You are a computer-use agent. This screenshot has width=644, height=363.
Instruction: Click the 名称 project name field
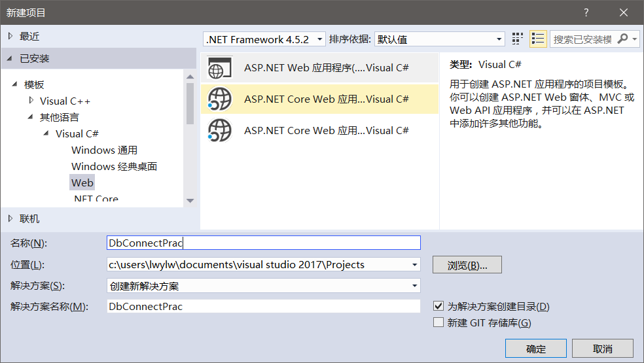coord(263,243)
